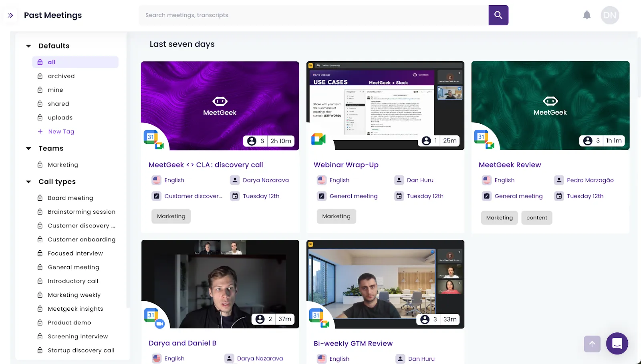Collapse the Teams section
Viewport: 641px width, 364px height.
tap(28, 148)
